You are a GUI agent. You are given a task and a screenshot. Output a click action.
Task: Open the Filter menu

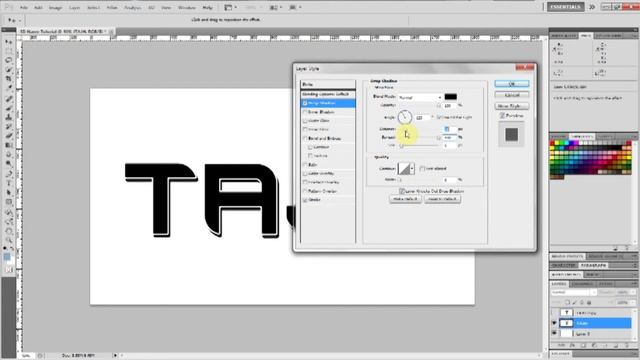(x=112, y=7)
